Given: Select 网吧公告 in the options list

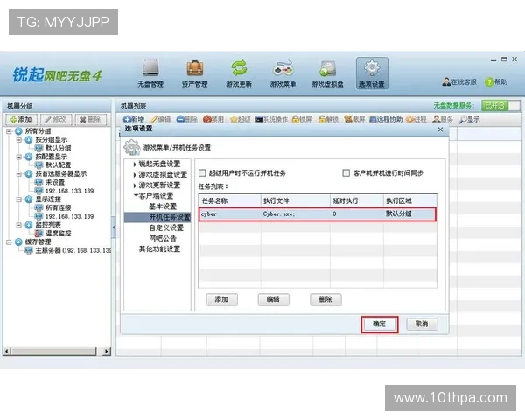Looking at the screenshot, I should 163,239.
